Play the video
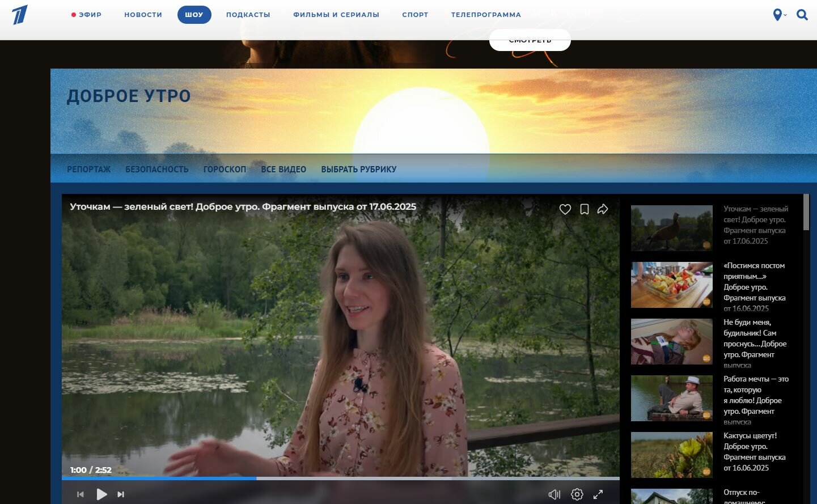Screen dimensions: 817x504 (101, 494)
